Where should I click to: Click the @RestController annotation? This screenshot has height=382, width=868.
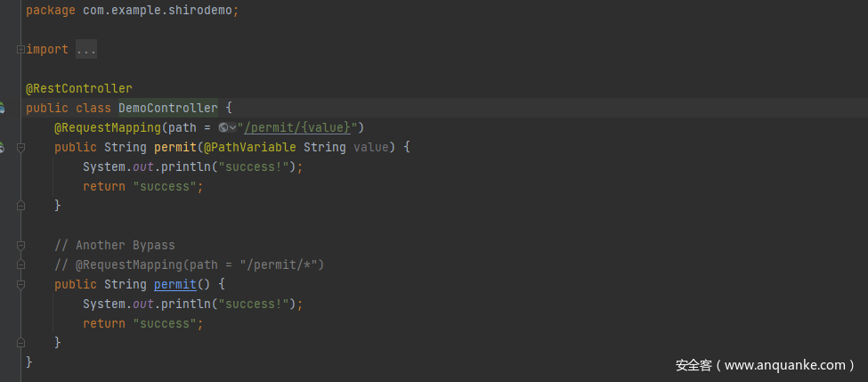click(x=79, y=88)
